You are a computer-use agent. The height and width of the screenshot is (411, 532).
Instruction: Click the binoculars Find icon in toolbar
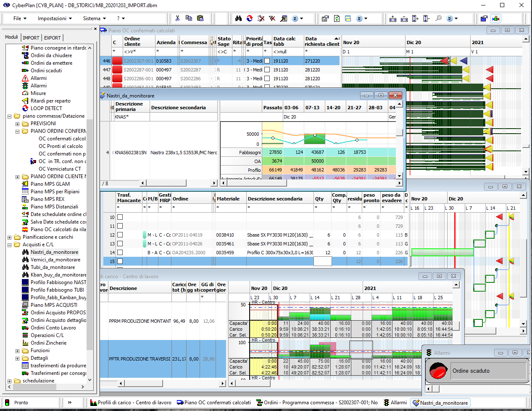pyautogui.click(x=238, y=18)
